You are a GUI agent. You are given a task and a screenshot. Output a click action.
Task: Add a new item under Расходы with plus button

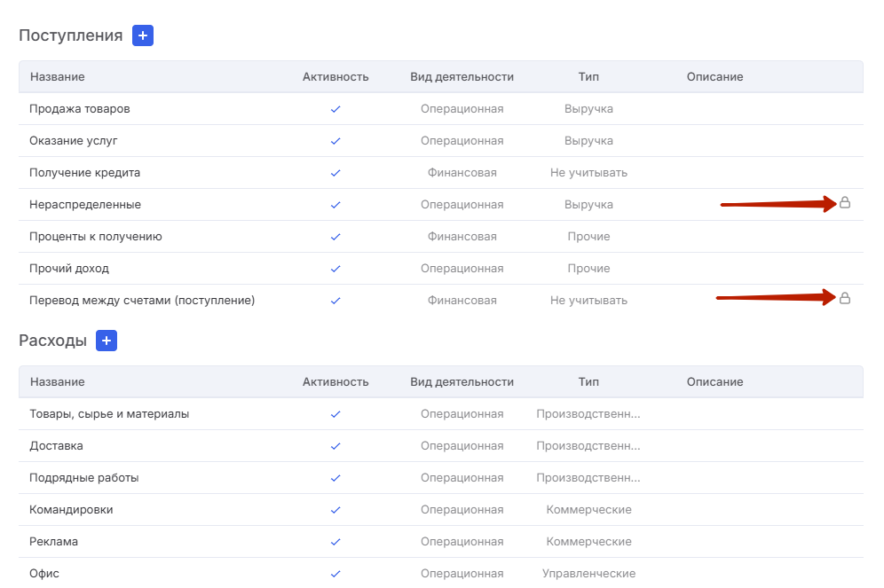[x=107, y=341]
